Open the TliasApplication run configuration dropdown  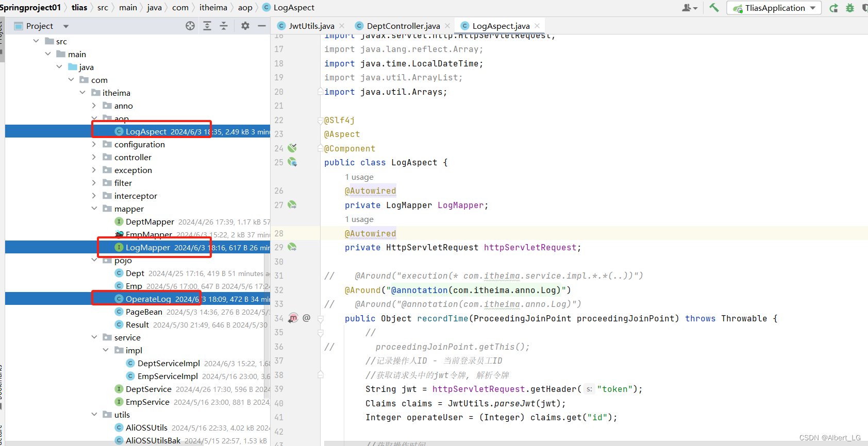tap(774, 8)
